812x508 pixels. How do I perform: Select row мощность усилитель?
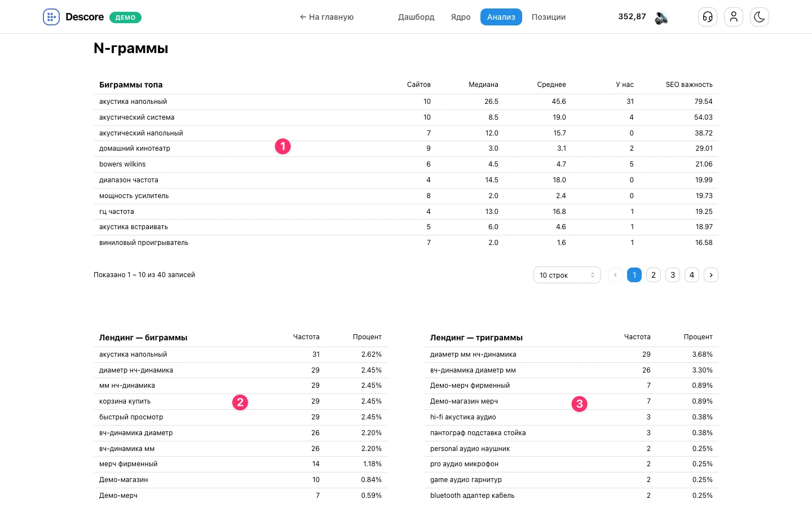point(406,196)
